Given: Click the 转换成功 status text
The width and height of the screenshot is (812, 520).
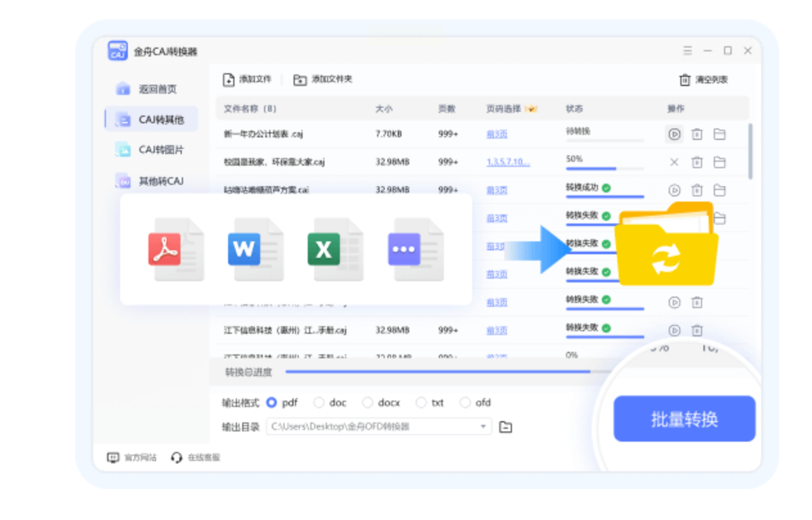Looking at the screenshot, I should (x=582, y=187).
